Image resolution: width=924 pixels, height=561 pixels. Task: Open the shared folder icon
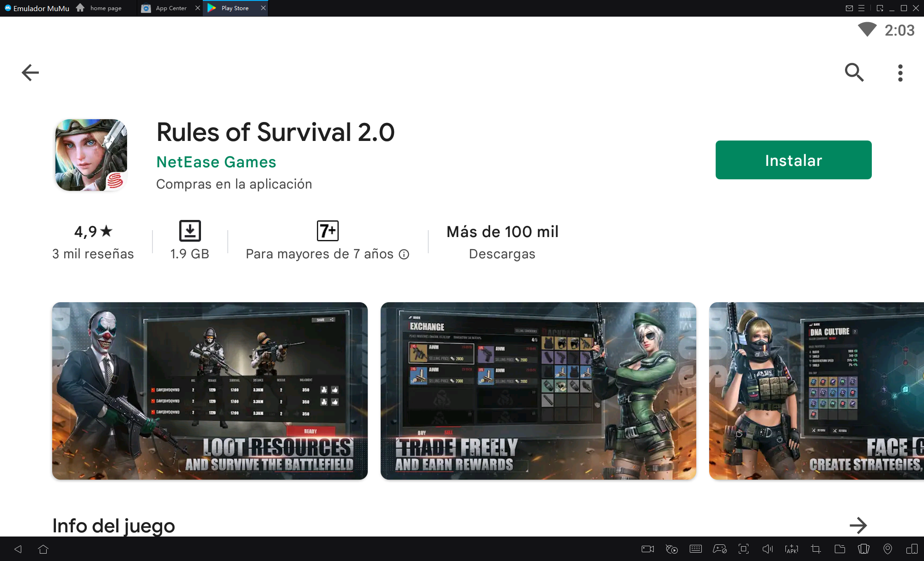coord(839,549)
